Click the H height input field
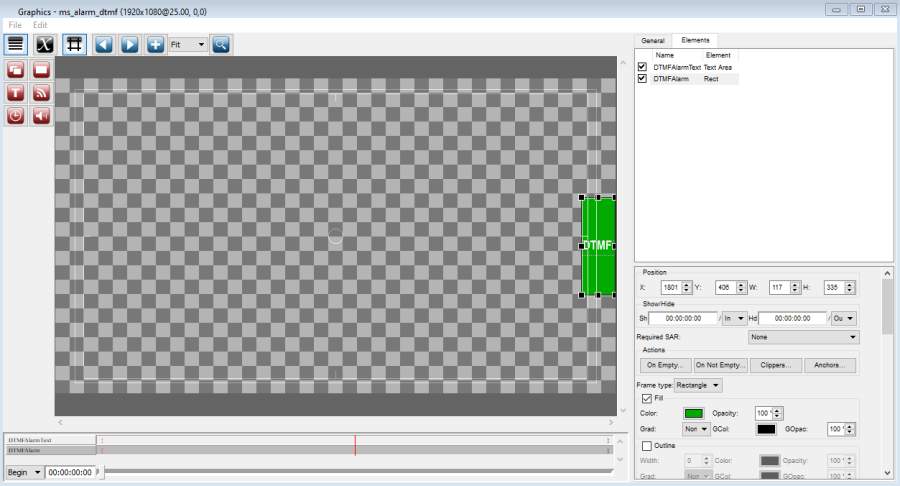Screen dimensions: 900x486 click(x=833, y=287)
